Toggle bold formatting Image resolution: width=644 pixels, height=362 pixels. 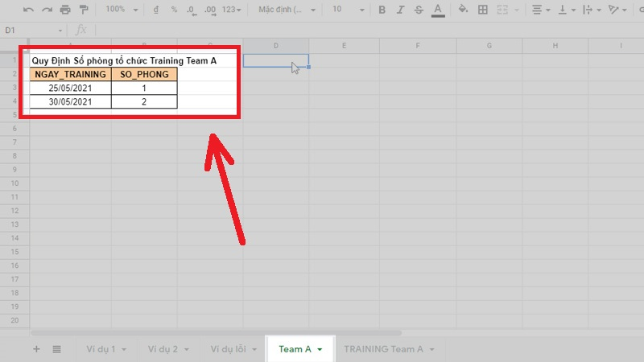[x=382, y=10]
